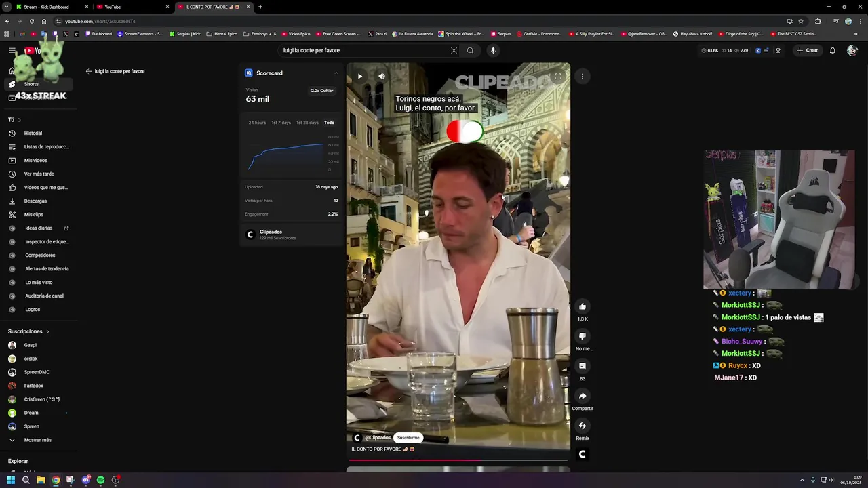Open Spotify from the taskbar
The height and width of the screenshot is (488, 868).
(100, 480)
